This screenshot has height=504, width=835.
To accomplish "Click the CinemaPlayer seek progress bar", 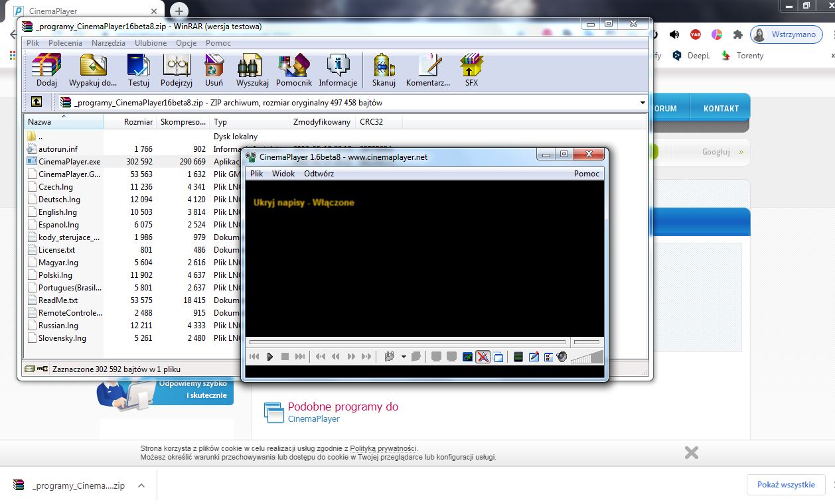I will 407,342.
